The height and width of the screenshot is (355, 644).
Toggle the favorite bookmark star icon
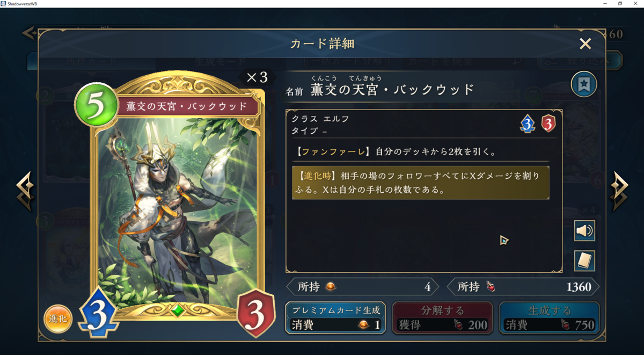pyautogui.click(x=584, y=84)
